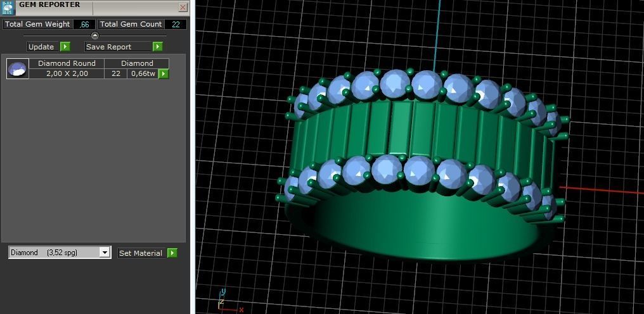The width and height of the screenshot is (644, 314).
Task: Click the gem count 22 cell
Action: click(116, 74)
